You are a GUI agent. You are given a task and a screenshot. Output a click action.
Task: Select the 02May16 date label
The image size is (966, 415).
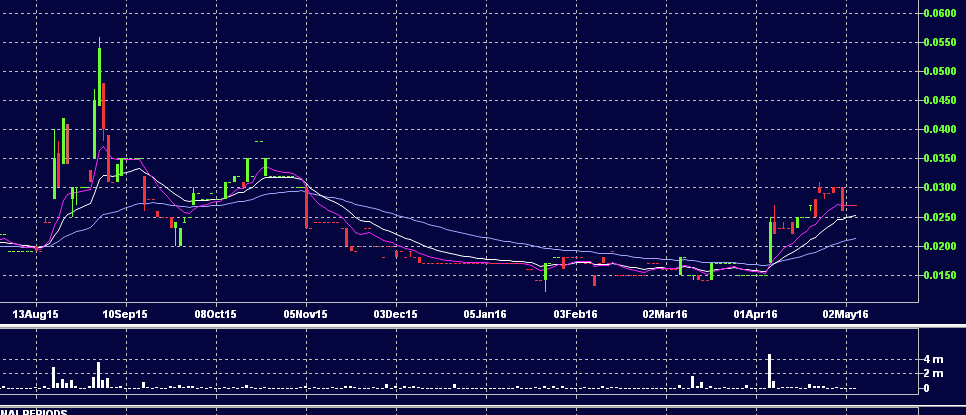pos(845,314)
